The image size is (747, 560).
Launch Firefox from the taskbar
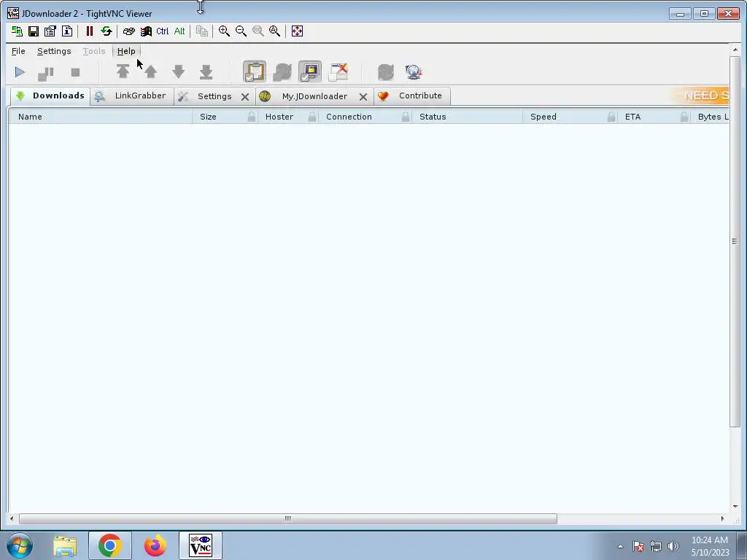155,545
